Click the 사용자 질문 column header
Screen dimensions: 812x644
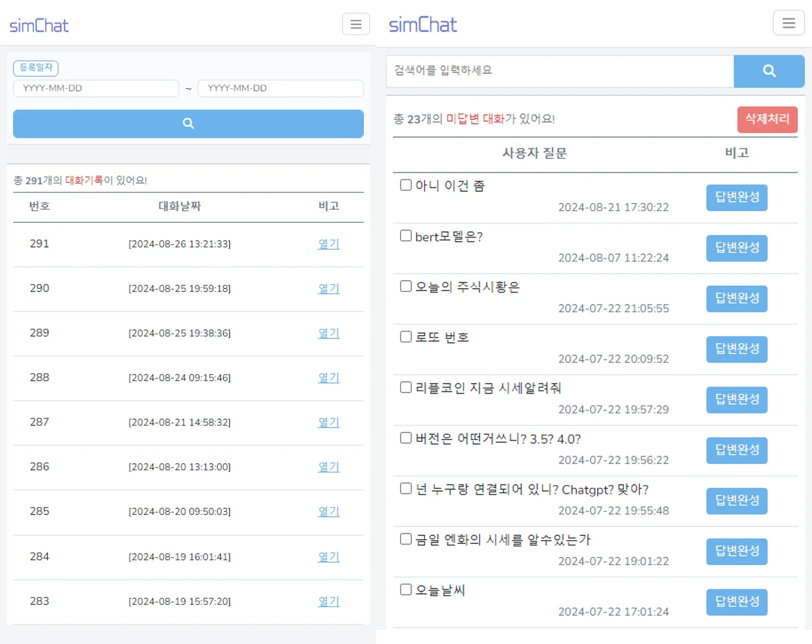(x=535, y=153)
